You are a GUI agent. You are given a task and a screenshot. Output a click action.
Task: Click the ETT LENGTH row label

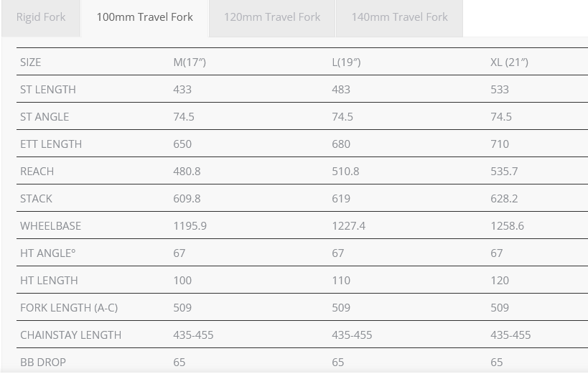(x=51, y=144)
